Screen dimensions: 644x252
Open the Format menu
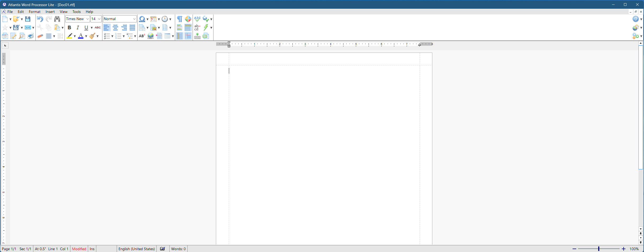34,12
